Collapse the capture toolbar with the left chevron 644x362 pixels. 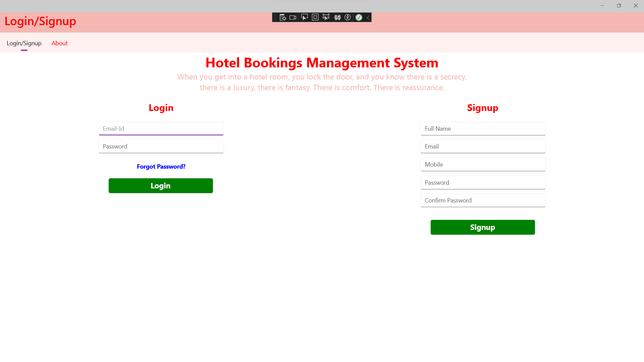point(368,17)
